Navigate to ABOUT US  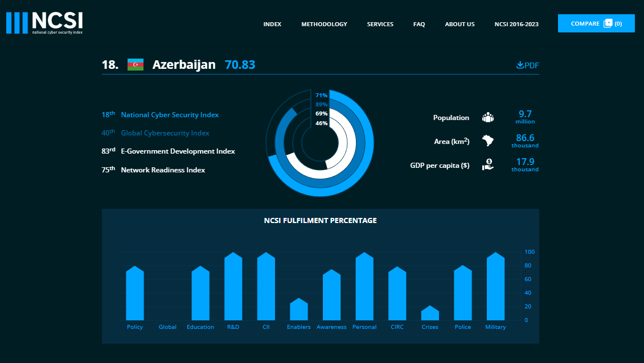tap(460, 24)
